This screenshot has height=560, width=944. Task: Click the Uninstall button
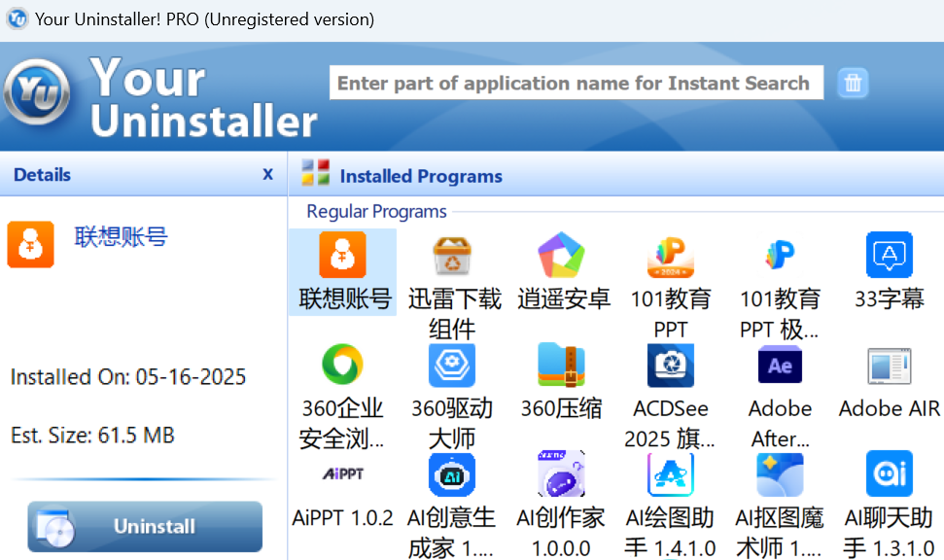click(145, 526)
